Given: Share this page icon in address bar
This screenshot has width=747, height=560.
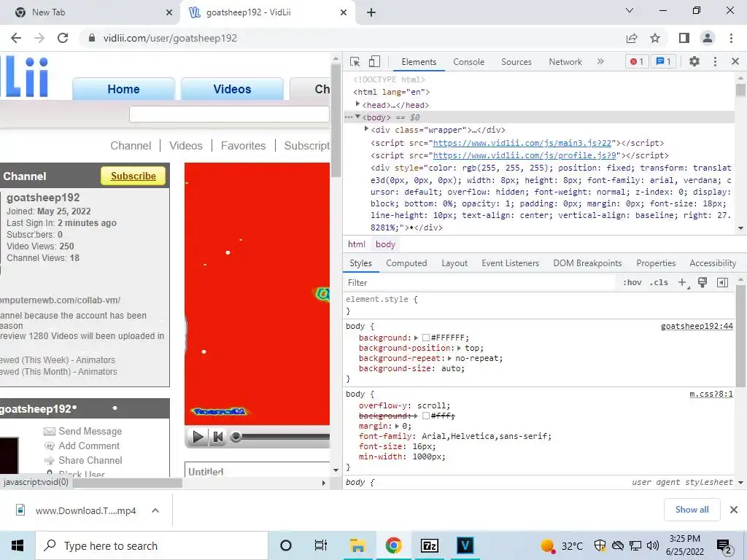Looking at the screenshot, I should tap(632, 38).
